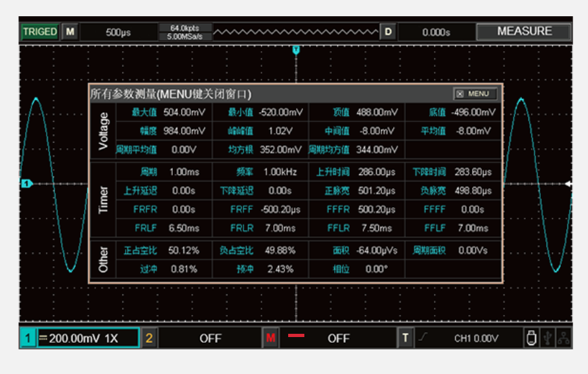Viewport: 588px width, 374px height.
Task: Click the 352.00mV RMS value
Action: point(280,150)
